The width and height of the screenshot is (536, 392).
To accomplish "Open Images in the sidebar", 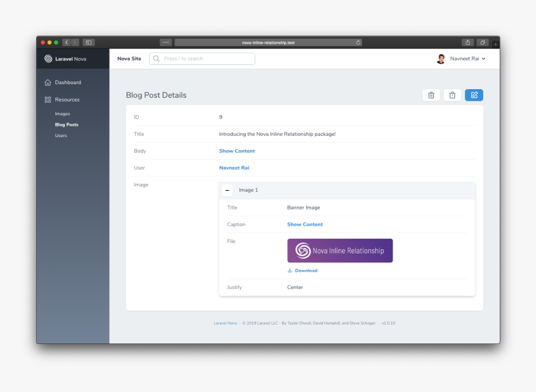I will click(x=62, y=113).
